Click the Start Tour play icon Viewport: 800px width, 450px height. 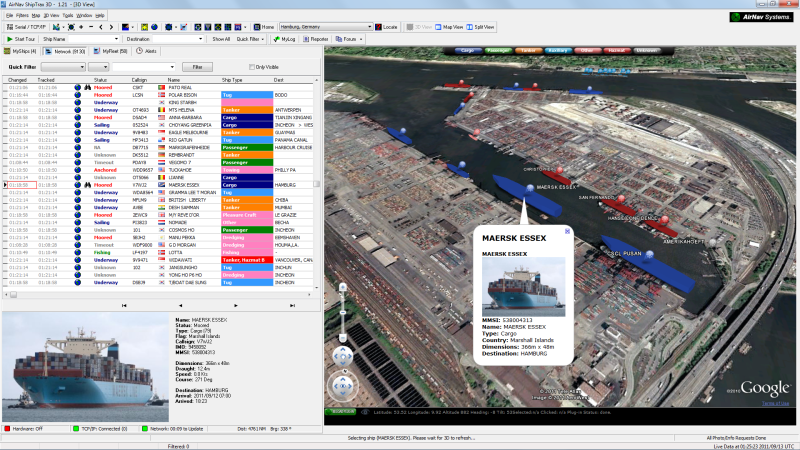[x=8, y=38]
